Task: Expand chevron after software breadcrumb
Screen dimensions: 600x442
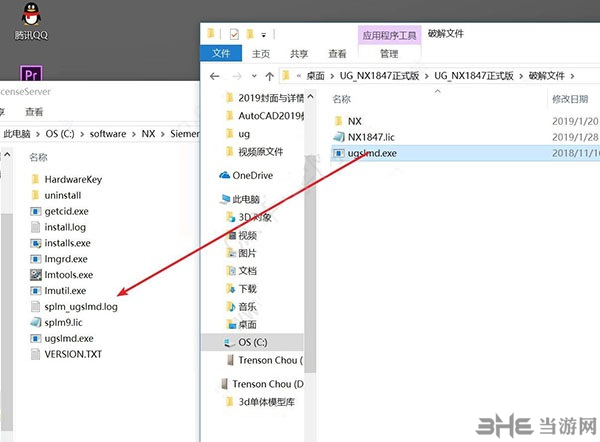Action: pos(134,134)
